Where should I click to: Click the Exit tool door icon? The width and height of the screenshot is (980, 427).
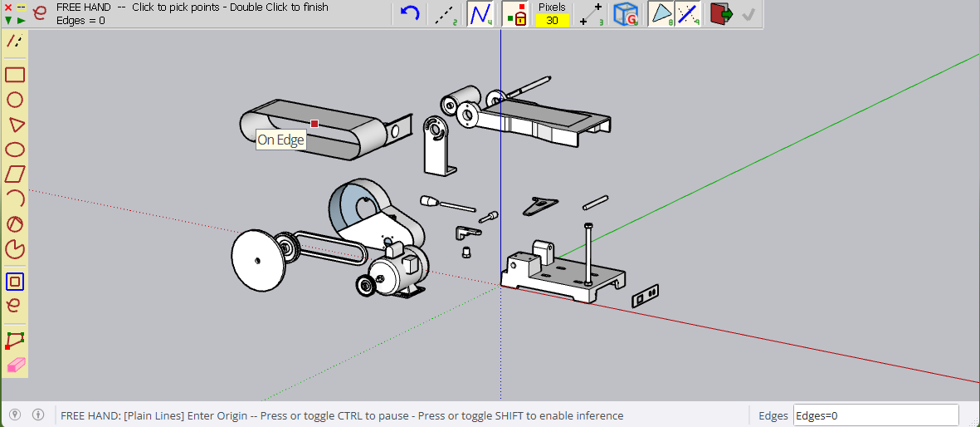[721, 14]
